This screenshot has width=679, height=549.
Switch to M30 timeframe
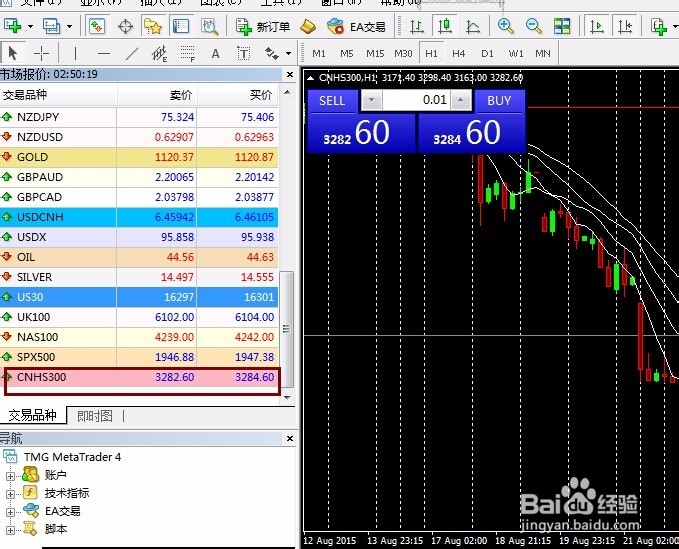403,53
